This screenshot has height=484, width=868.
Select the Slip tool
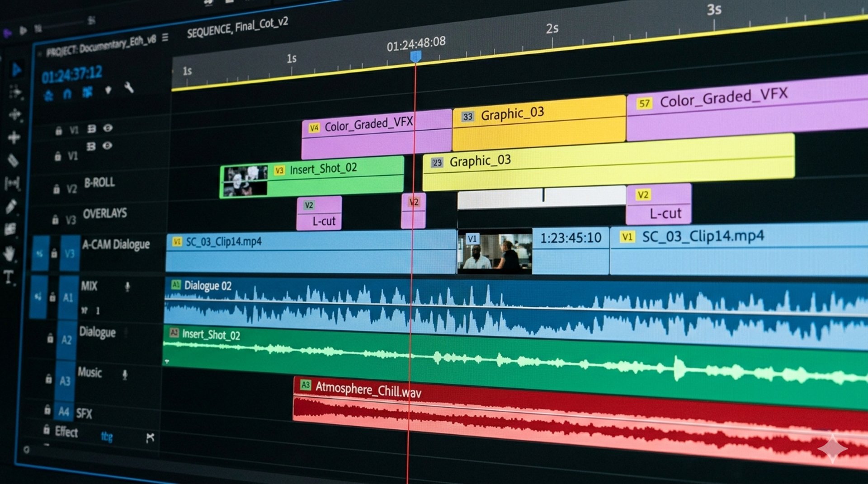pos(12,183)
